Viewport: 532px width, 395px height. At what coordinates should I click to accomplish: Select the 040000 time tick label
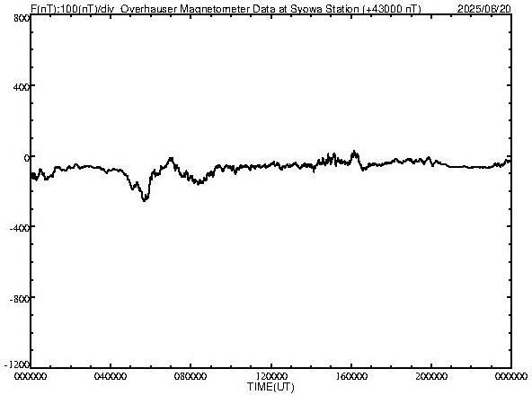pyautogui.click(x=111, y=376)
